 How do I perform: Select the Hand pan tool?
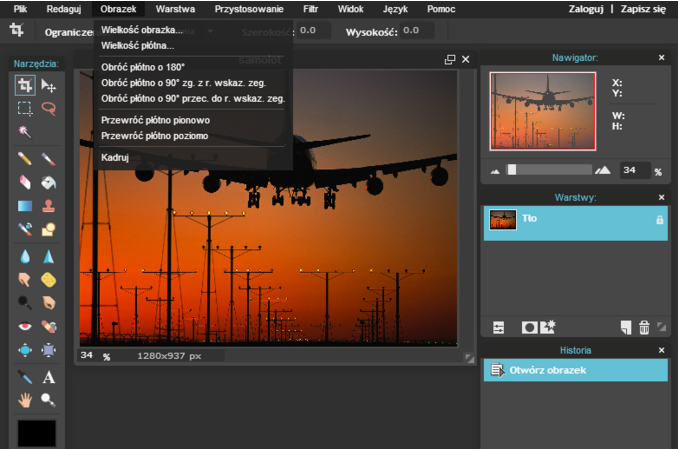25,400
